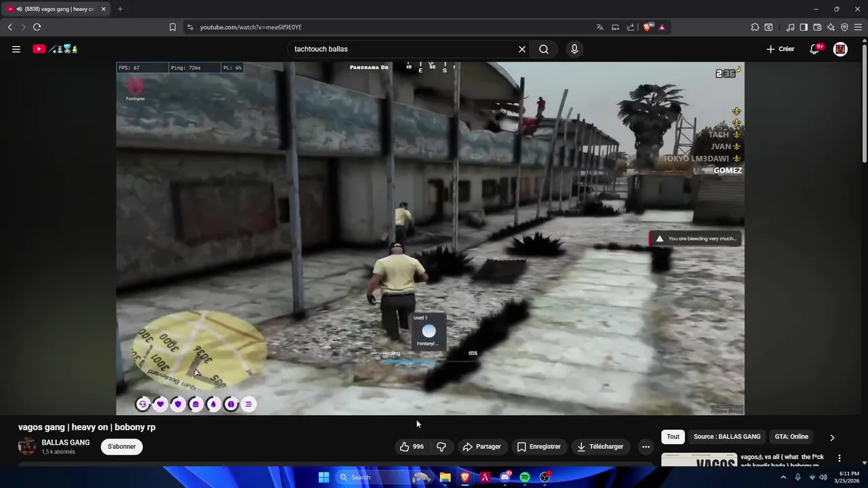The width and height of the screenshot is (868, 488).
Task: Click the video title vagos gang heavy on
Action: tap(87, 427)
